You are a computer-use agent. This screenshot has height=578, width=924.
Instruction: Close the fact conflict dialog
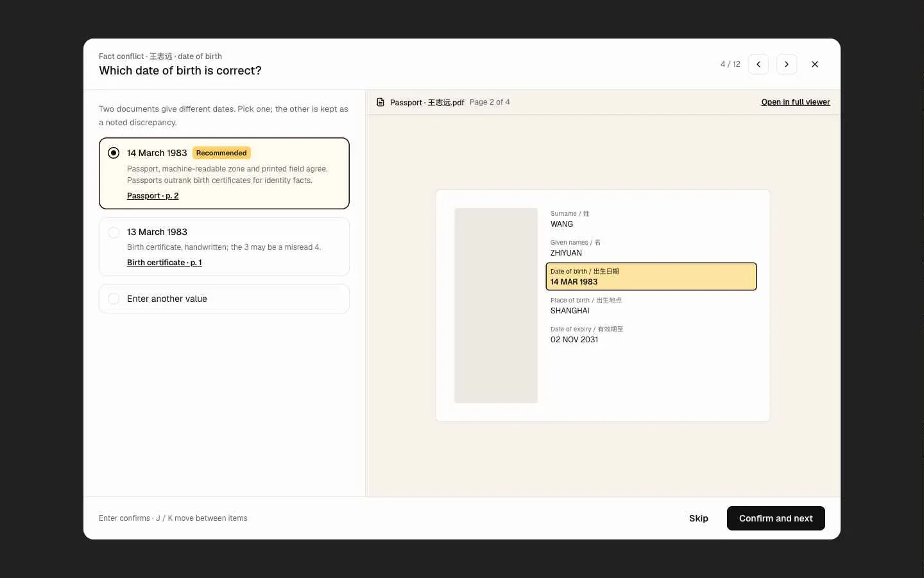tap(815, 64)
